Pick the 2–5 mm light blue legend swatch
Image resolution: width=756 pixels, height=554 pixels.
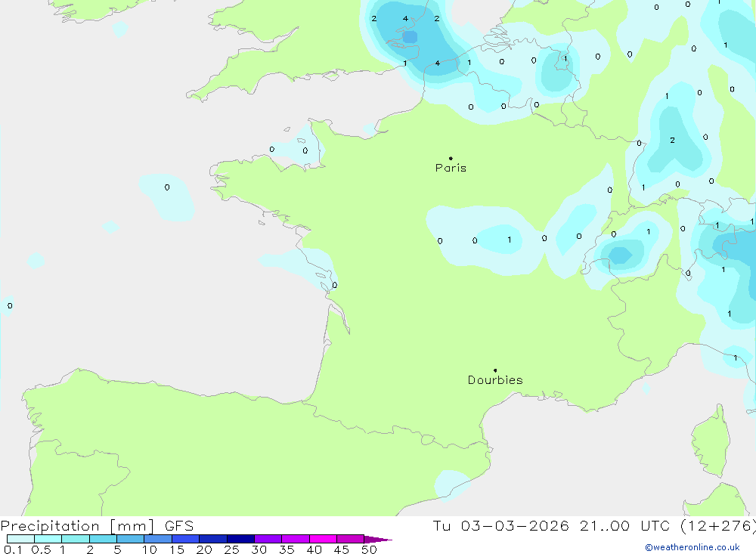point(103,539)
